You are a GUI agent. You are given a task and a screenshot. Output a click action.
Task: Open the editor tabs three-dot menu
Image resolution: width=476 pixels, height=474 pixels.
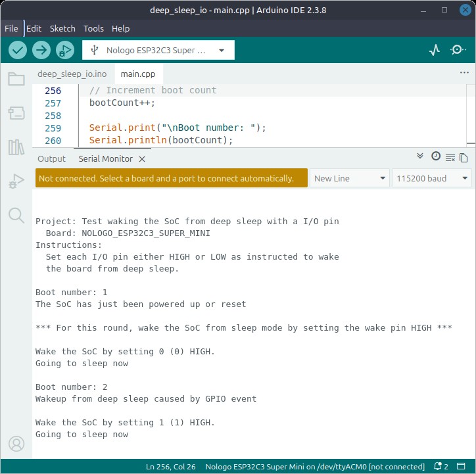pos(464,72)
